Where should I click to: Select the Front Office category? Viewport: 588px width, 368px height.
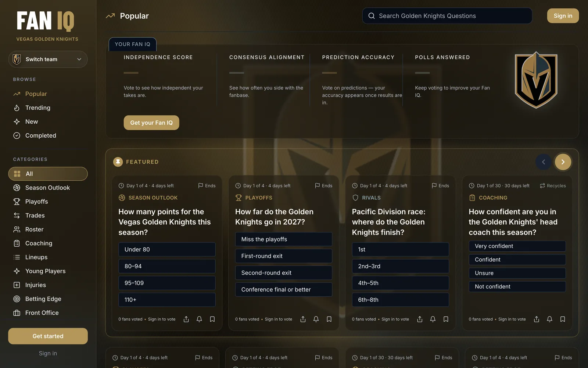(x=48, y=313)
